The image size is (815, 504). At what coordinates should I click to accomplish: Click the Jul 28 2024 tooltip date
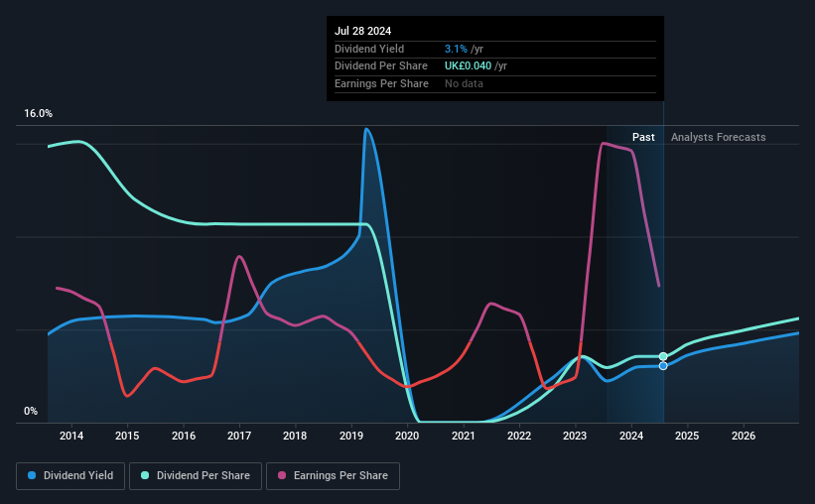(x=362, y=31)
